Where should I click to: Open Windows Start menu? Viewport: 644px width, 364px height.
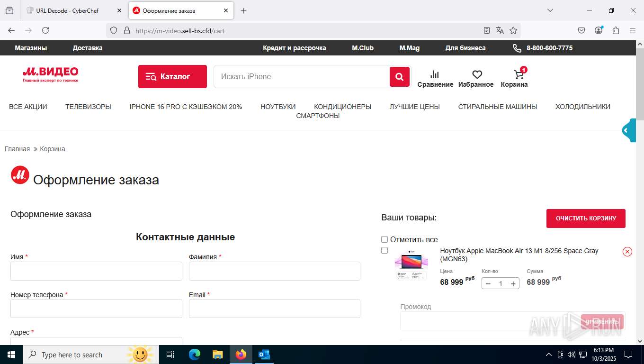tap(11, 355)
